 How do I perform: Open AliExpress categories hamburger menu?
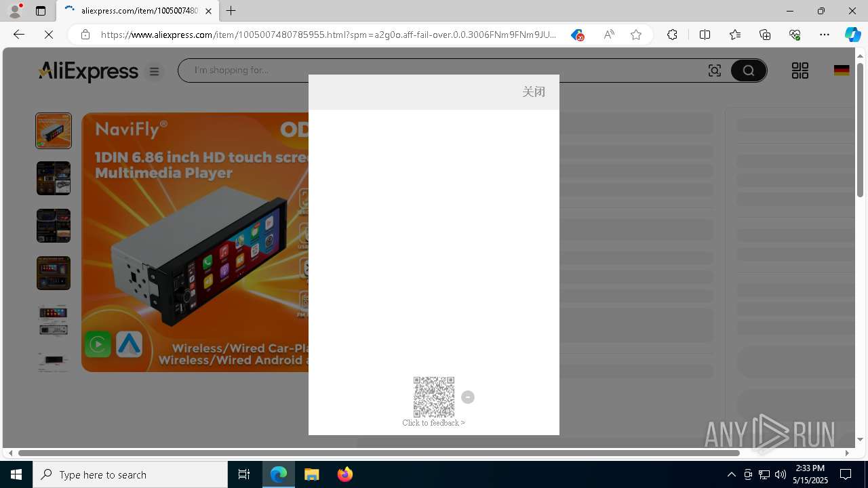click(x=155, y=71)
